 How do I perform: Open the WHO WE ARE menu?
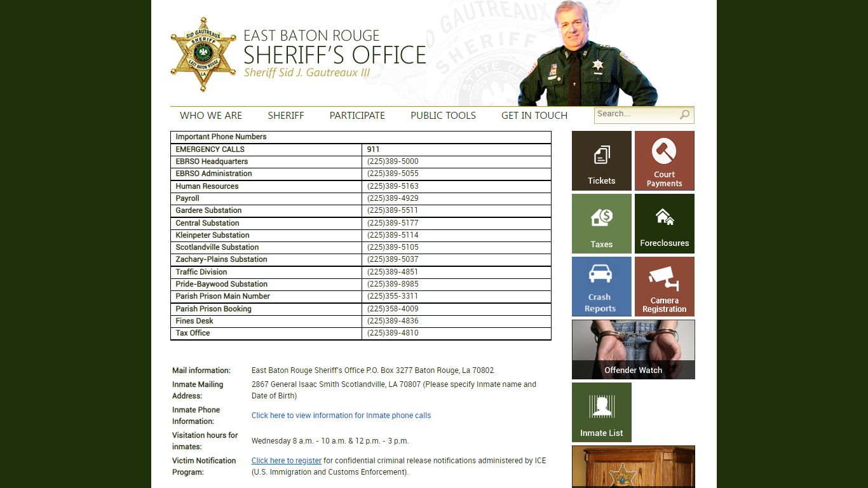pyautogui.click(x=211, y=116)
